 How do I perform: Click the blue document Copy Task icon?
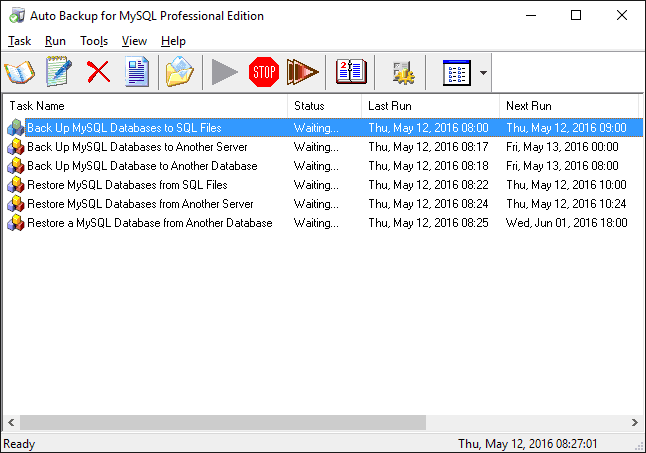137,72
